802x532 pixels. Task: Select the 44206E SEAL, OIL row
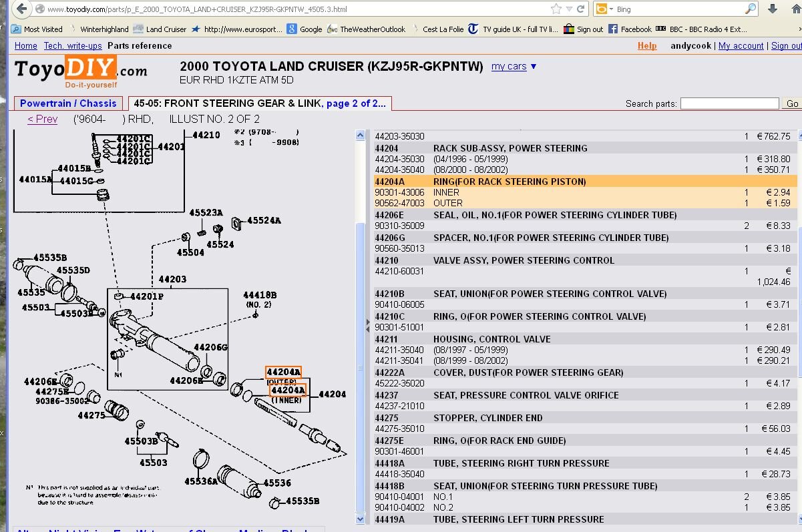tap(585, 215)
